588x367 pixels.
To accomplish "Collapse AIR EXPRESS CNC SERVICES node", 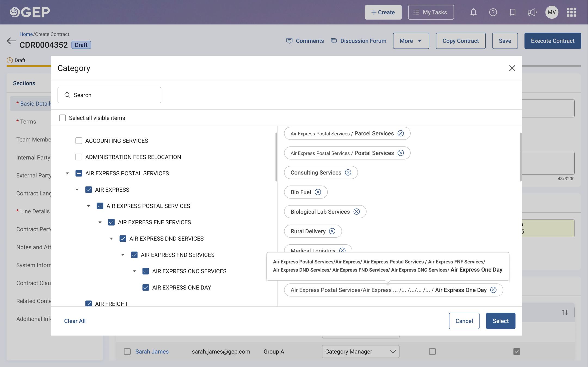I will pyautogui.click(x=134, y=271).
